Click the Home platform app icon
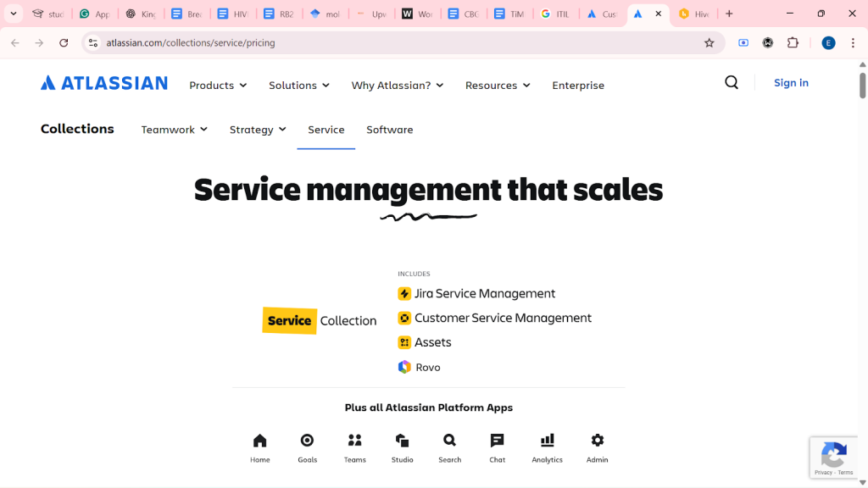Screen dimensions: 868x488 tap(260, 441)
